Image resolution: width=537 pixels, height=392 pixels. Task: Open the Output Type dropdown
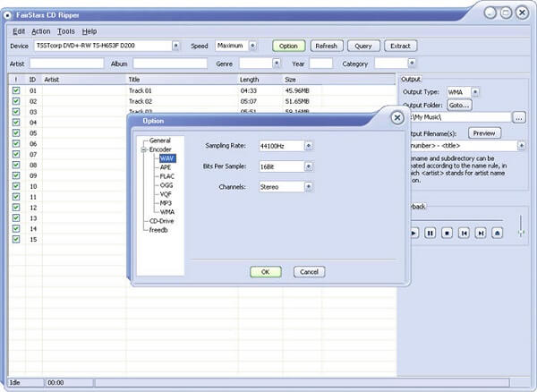(x=475, y=92)
